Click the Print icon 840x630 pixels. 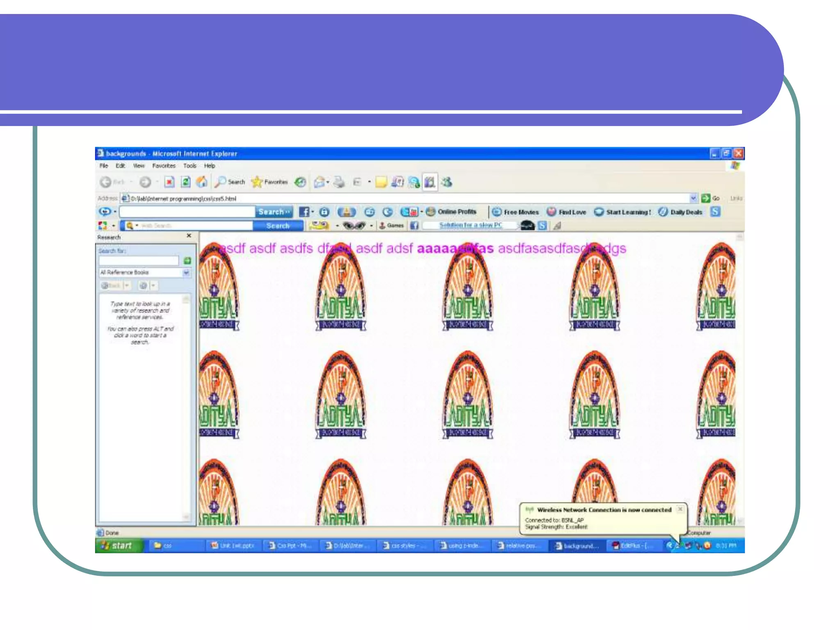coord(339,182)
